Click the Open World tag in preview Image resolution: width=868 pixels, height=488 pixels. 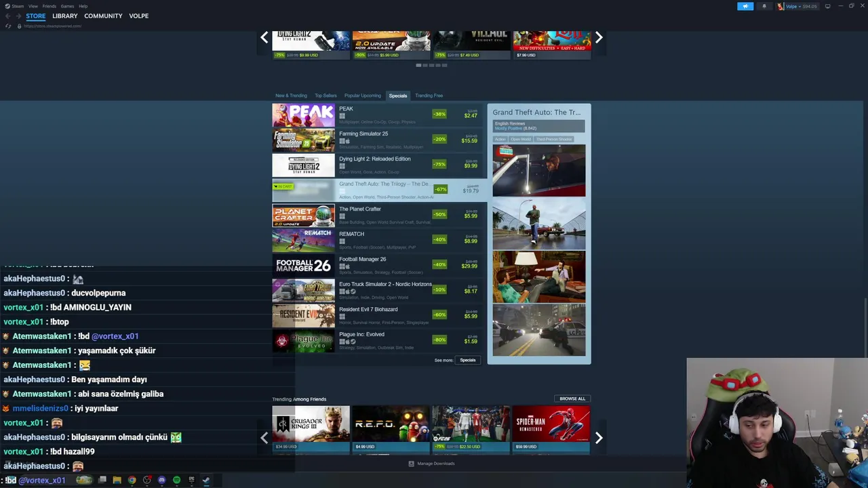[x=521, y=139]
